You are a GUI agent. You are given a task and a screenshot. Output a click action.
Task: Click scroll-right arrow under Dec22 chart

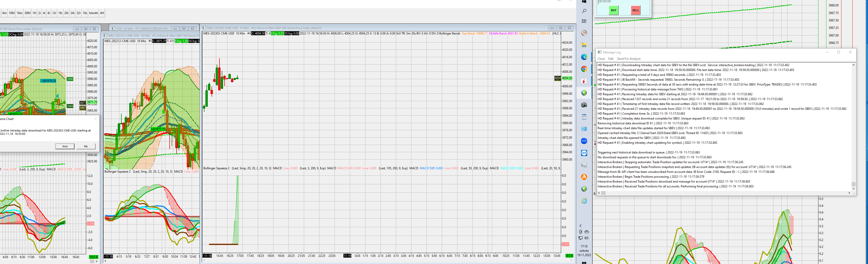pyautogui.click(x=96, y=261)
